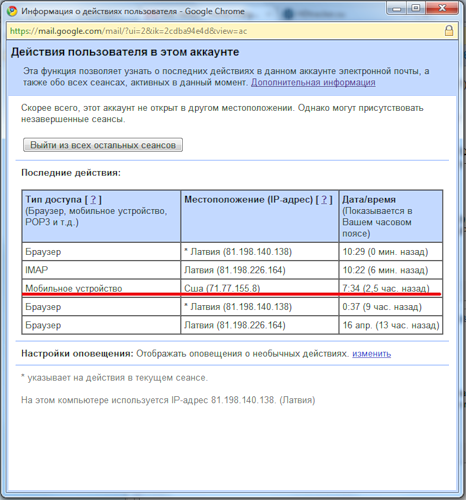Select the 'Мобильное устройство' cell
Screen dimensions: 466x500
(x=101, y=288)
